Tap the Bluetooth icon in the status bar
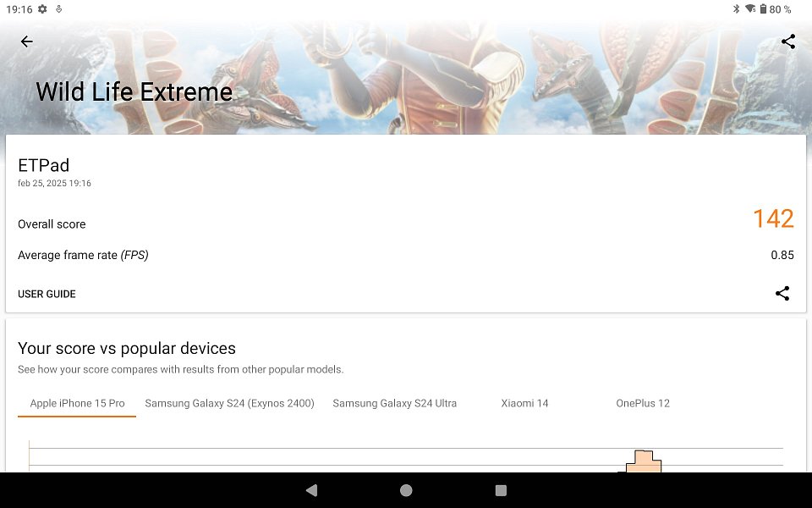Viewport: 812px width, 508px height. coord(736,8)
